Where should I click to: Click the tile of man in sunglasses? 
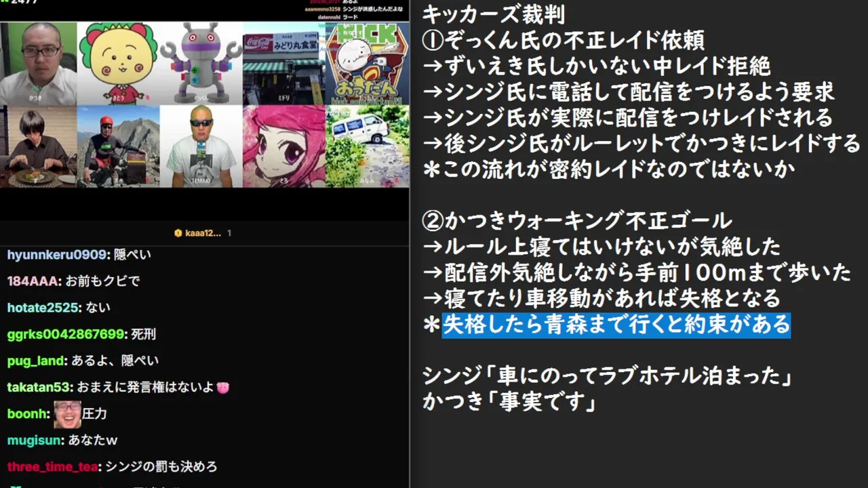[201, 146]
